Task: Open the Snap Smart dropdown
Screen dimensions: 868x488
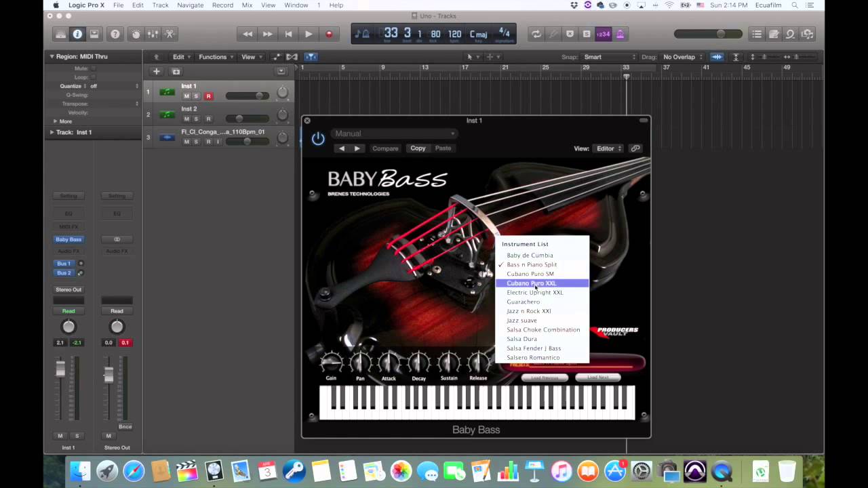Action: coord(610,57)
